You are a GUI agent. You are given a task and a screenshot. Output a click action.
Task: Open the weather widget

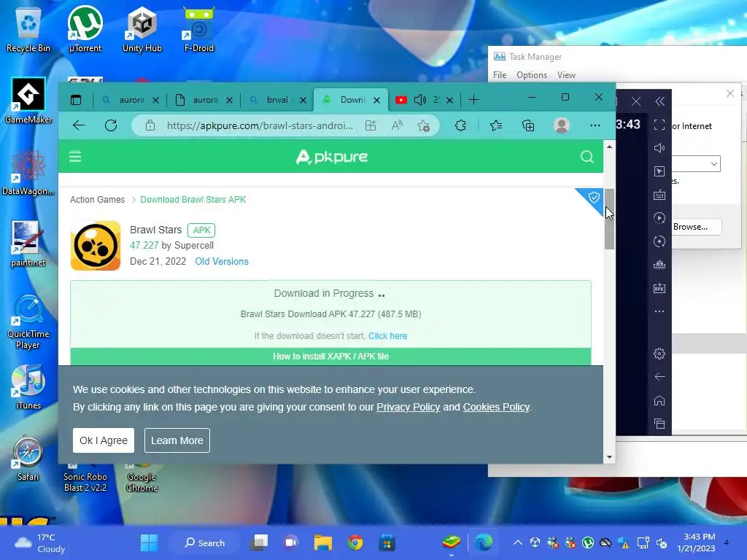coord(40,542)
